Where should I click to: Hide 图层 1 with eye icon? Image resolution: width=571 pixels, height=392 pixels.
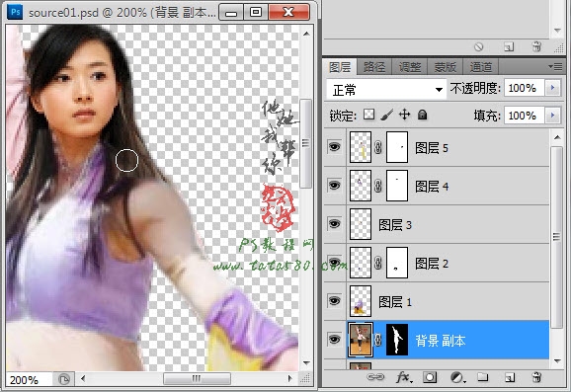coord(334,301)
